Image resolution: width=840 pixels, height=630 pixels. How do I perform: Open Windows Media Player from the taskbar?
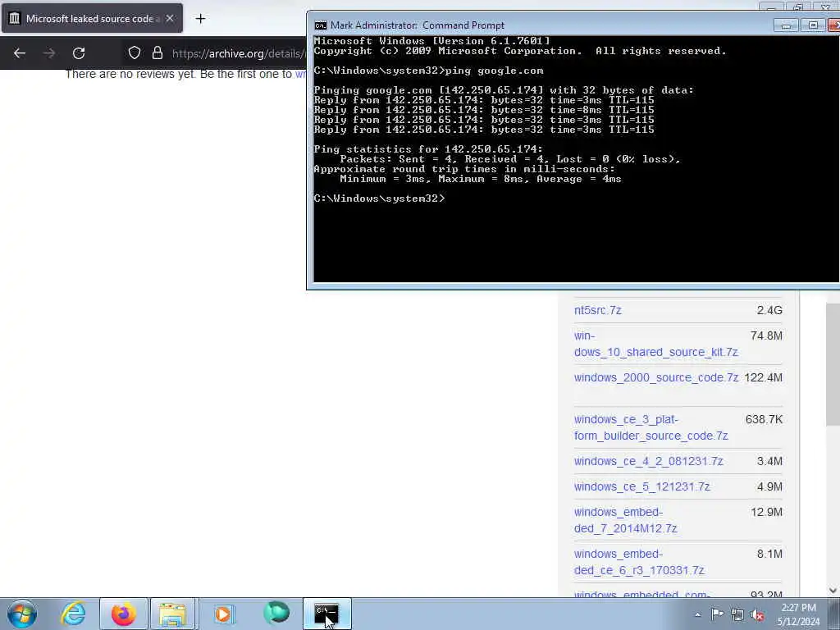[x=223, y=614]
